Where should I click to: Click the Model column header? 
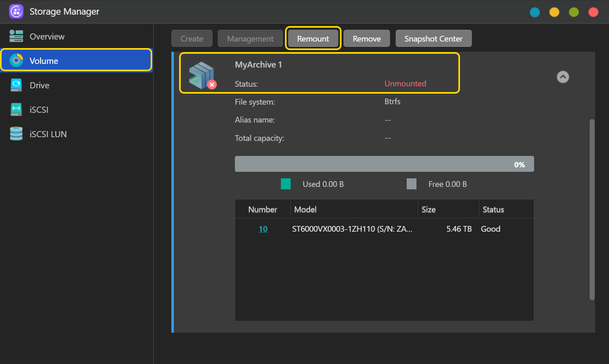tap(305, 209)
